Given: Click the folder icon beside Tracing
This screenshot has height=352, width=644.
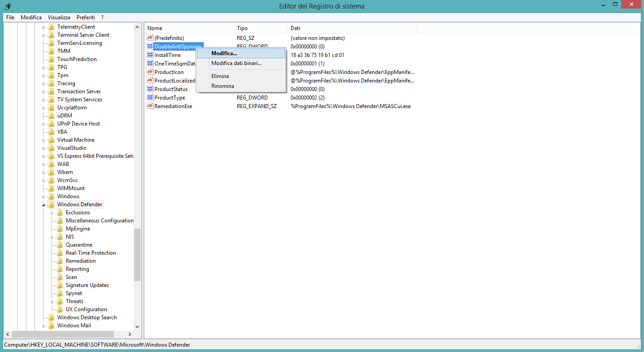Looking at the screenshot, I should coord(52,83).
